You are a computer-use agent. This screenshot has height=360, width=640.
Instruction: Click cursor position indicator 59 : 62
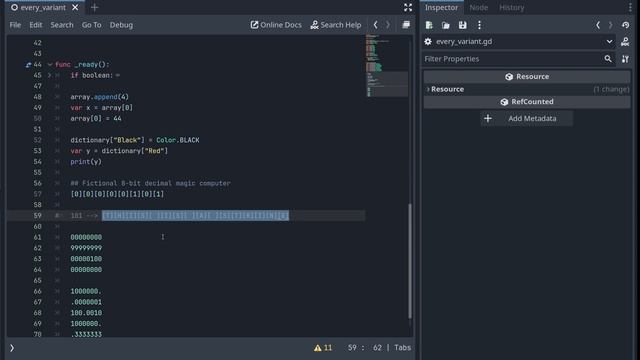365,348
